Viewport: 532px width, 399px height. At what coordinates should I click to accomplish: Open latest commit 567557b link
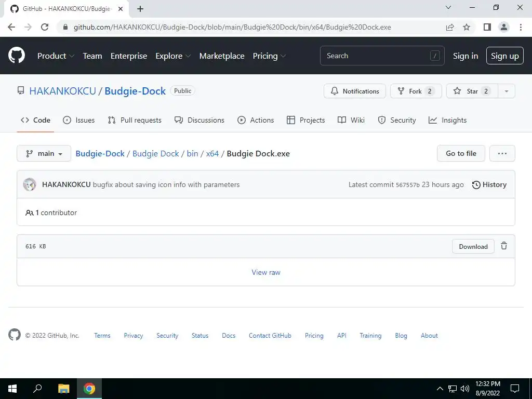407,185
